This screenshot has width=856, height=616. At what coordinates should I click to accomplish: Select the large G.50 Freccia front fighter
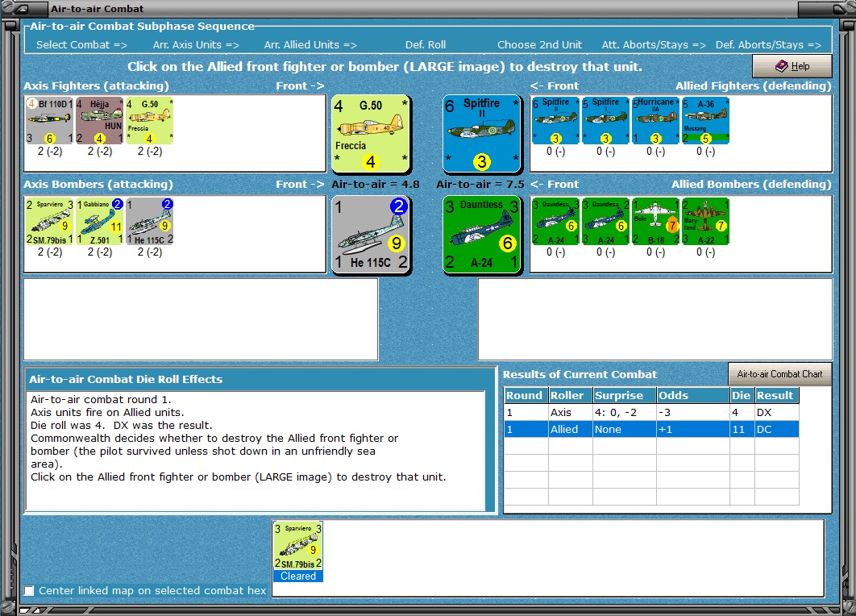point(372,135)
